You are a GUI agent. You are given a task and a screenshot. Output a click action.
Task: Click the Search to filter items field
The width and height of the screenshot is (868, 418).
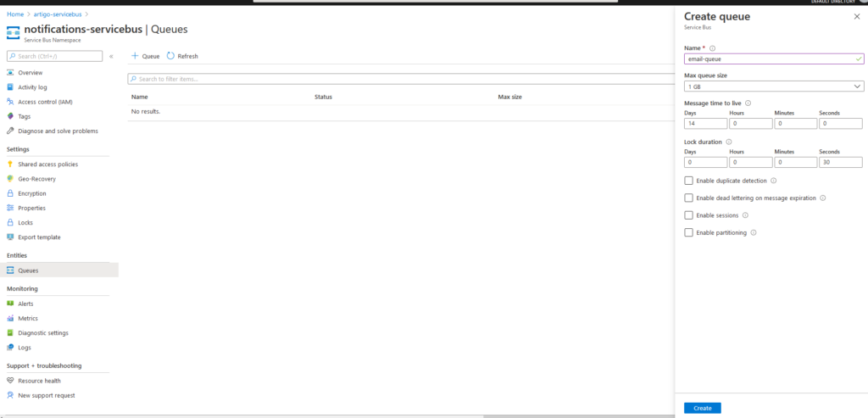coord(401,79)
